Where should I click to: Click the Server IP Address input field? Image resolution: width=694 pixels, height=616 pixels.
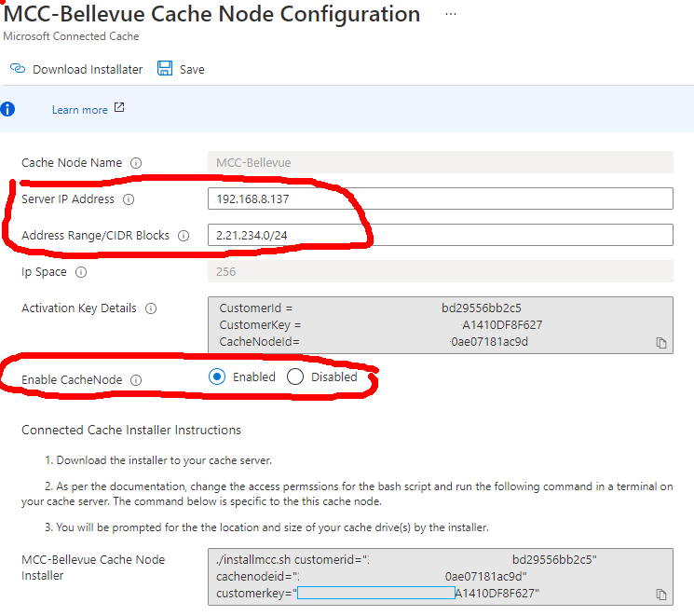pyautogui.click(x=440, y=198)
